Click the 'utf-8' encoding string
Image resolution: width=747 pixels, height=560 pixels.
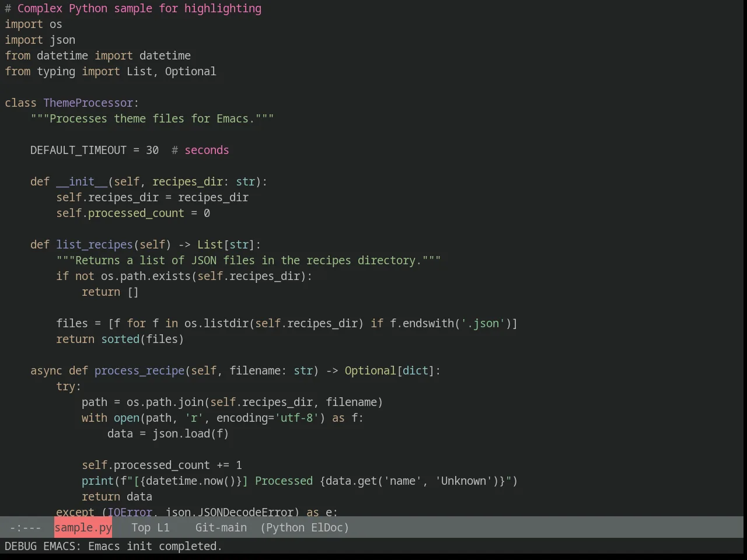(297, 418)
